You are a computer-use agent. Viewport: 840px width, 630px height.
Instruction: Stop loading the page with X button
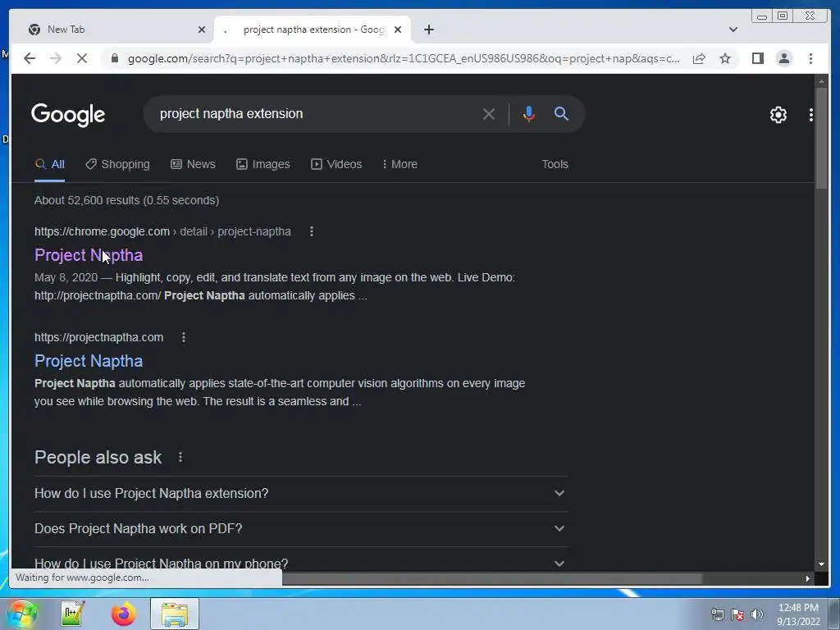pyautogui.click(x=82, y=58)
